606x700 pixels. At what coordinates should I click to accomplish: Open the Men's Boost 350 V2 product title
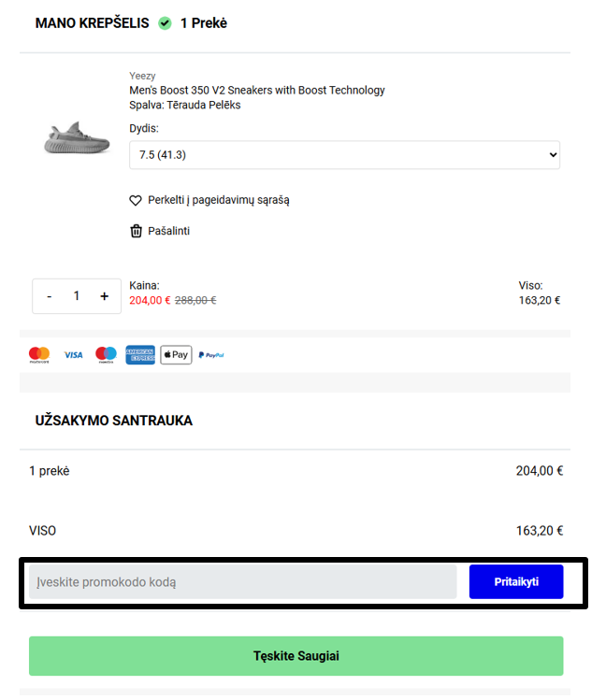[x=256, y=91]
